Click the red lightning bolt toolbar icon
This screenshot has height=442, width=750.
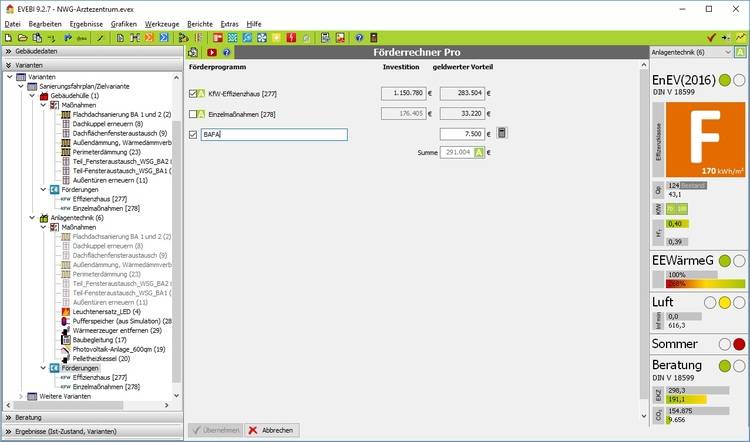click(291, 37)
